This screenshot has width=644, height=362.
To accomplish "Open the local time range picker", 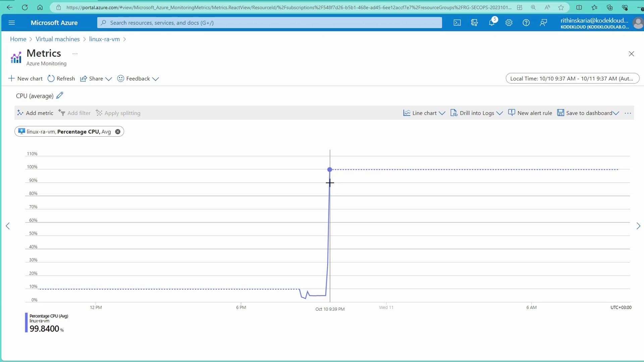I will [572, 78].
